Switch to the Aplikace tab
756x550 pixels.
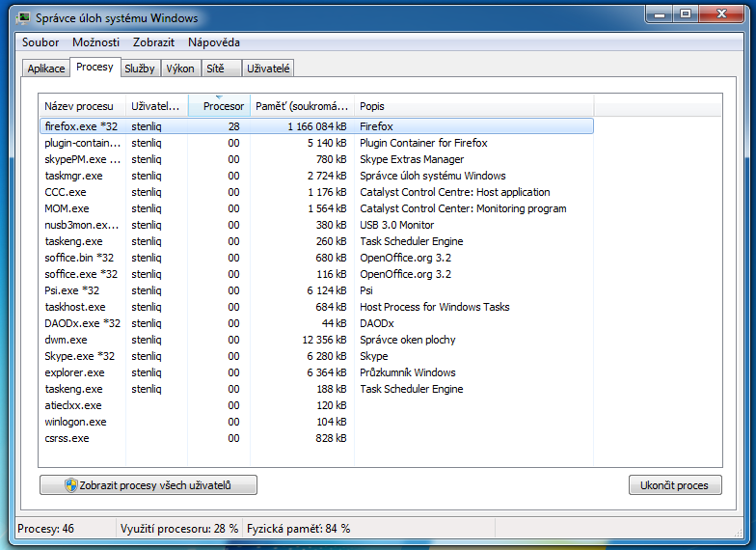click(46, 69)
